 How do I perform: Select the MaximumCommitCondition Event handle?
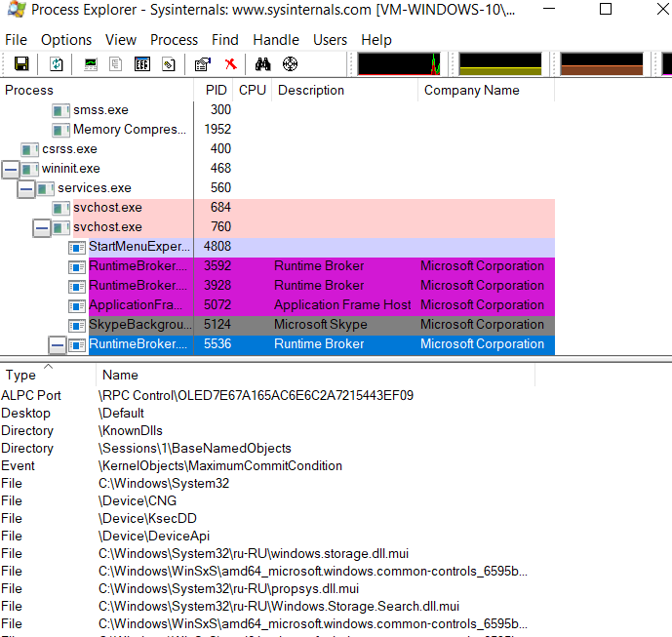[x=267, y=465]
